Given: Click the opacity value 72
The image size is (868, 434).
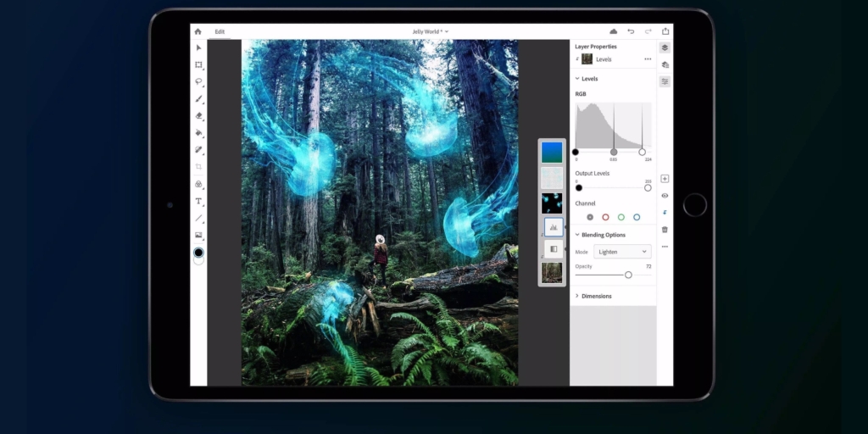Looking at the screenshot, I should click(648, 266).
